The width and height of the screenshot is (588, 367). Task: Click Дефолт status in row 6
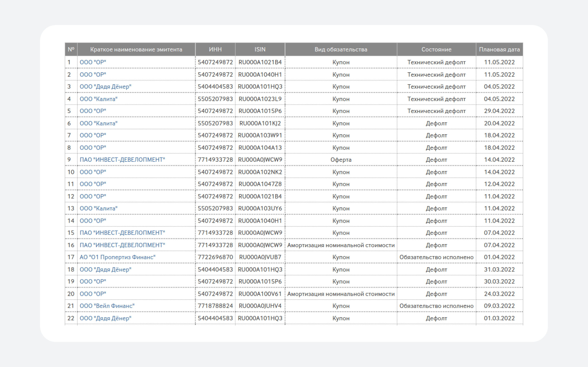click(436, 123)
